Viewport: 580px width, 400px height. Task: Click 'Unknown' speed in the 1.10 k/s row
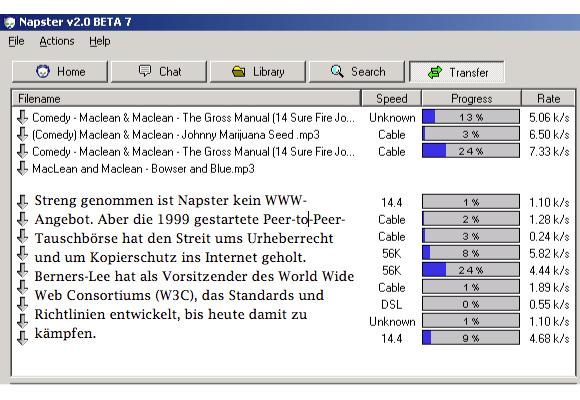coord(392,322)
